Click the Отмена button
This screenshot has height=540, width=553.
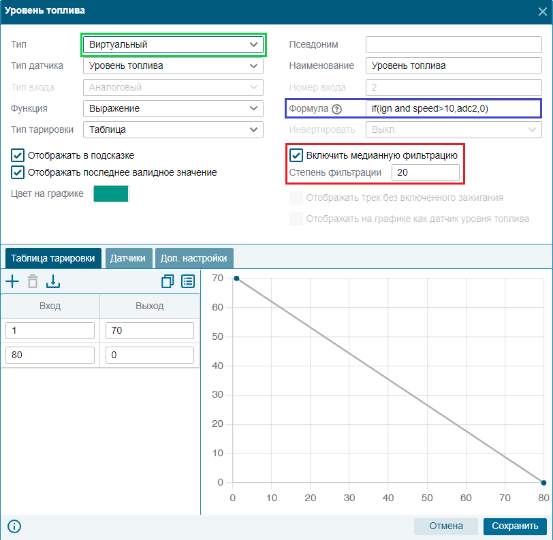[x=446, y=526]
